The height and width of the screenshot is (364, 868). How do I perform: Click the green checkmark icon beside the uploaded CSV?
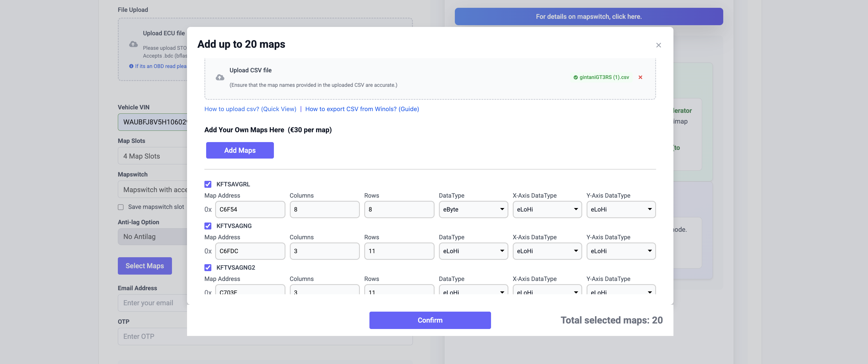click(575, 77)
